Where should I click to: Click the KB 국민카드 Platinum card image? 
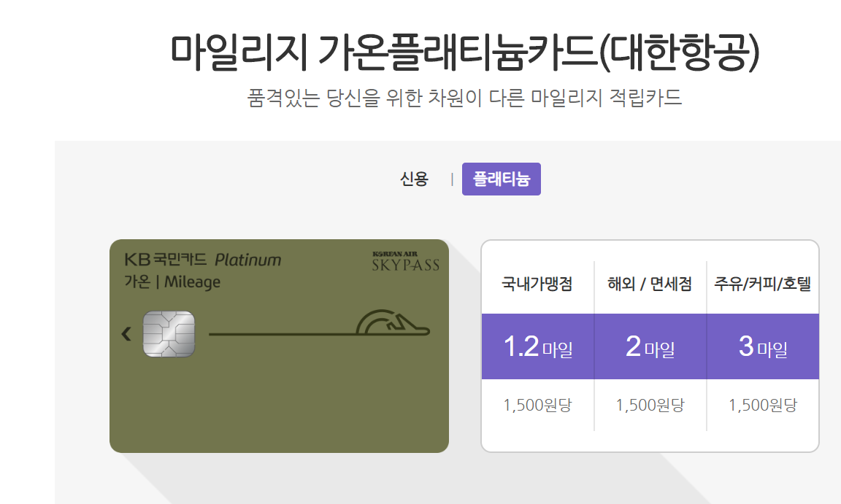pos(279,346)
